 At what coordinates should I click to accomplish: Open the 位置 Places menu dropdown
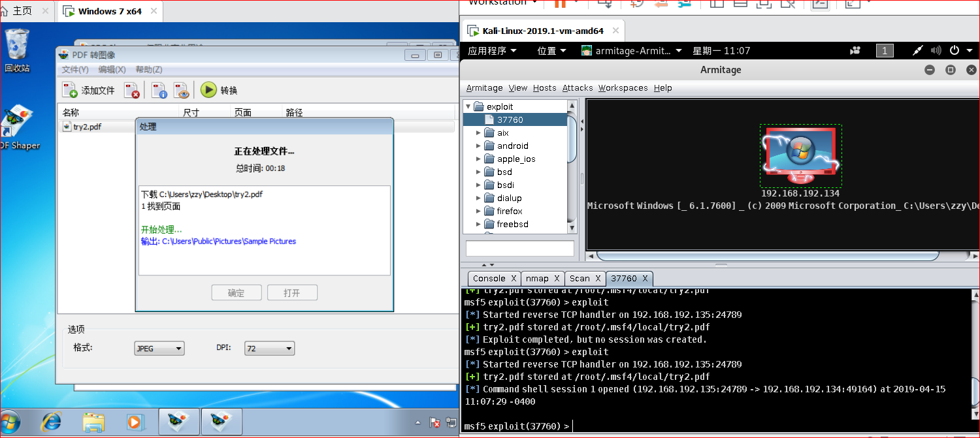coord(553,51)
